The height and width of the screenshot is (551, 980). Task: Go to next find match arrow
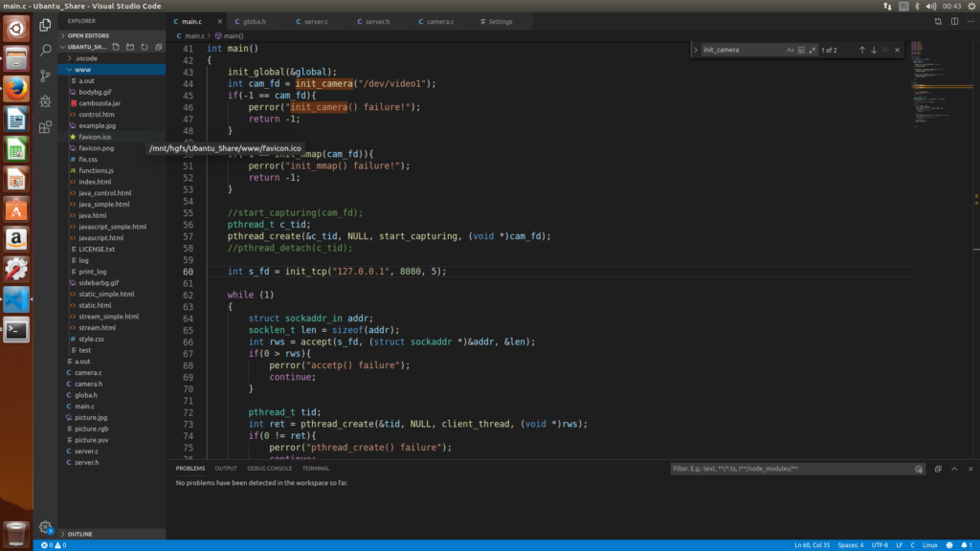coord(874,50)
